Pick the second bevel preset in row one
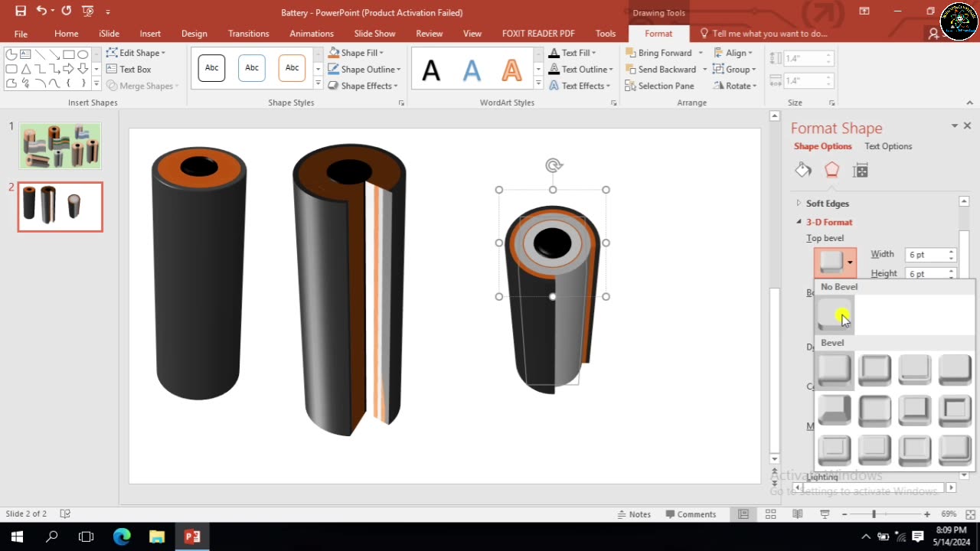 click(874, 370)
